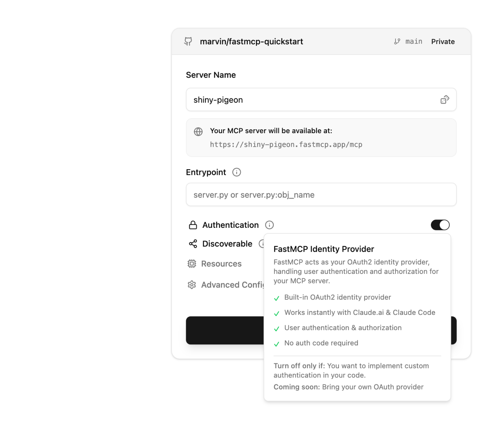Disable the Authentication toggle switch
The width and height of the screenshot is (504, 421).
(x=440, y=225)
